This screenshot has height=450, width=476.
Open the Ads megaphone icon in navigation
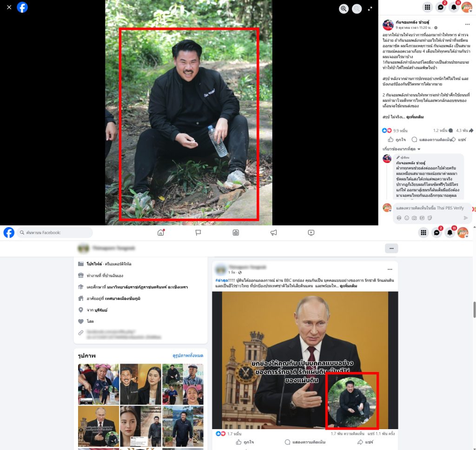pos(274,233)
